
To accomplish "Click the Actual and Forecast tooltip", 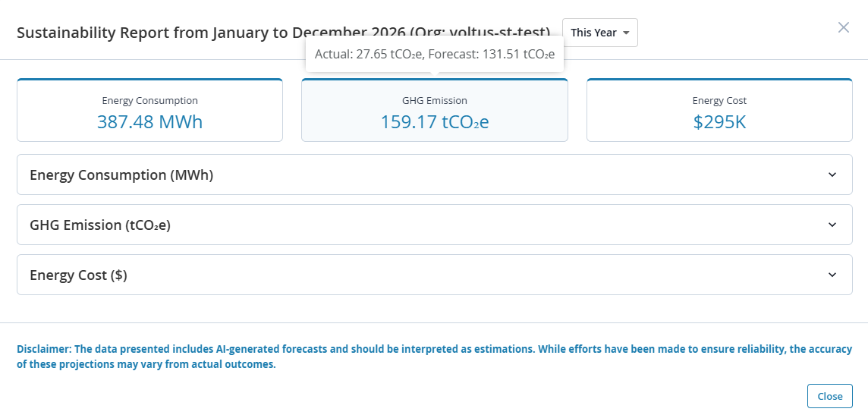I will [x=434, y=54].
